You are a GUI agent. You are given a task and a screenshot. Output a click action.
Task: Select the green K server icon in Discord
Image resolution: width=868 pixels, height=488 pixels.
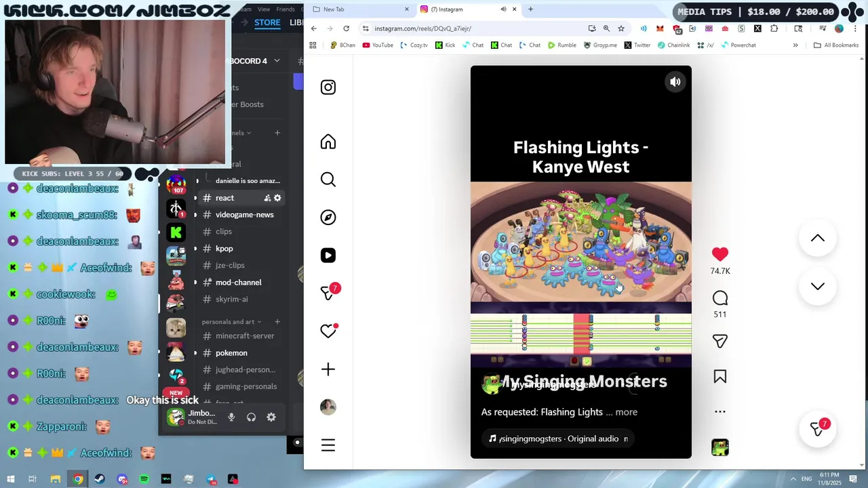176,232
